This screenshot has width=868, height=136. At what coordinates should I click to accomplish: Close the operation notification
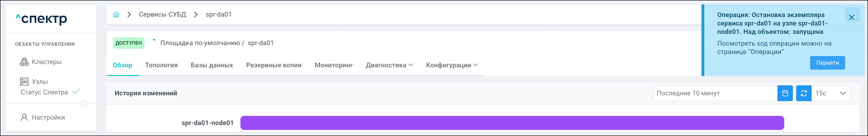pyautogui.click(x=851, y=17)
